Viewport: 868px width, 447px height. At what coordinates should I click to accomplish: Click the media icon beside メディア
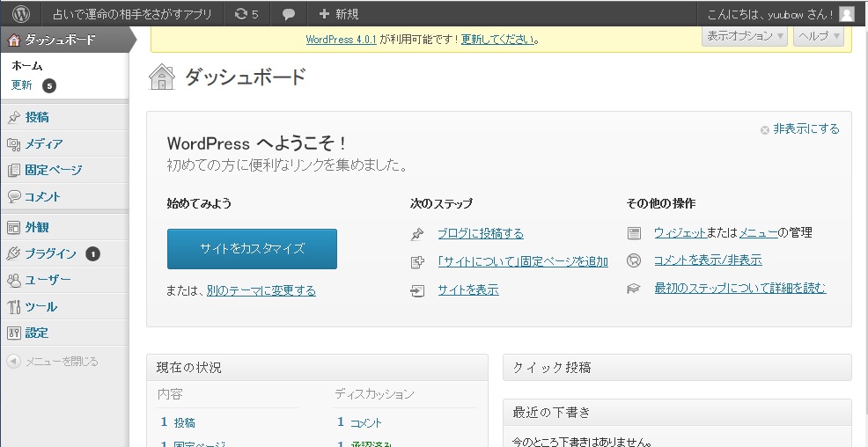click(14, 144)
